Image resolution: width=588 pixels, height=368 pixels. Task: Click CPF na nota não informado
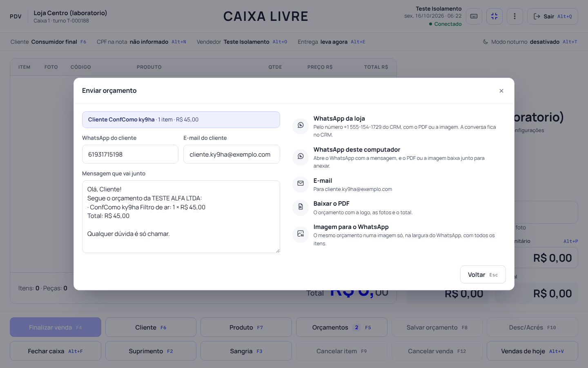(141, 42)
